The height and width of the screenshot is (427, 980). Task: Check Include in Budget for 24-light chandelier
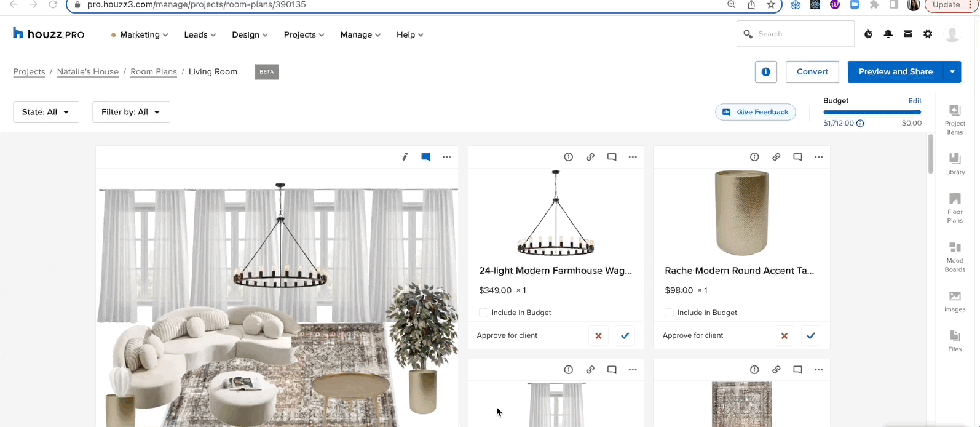(x=483, y=313)
